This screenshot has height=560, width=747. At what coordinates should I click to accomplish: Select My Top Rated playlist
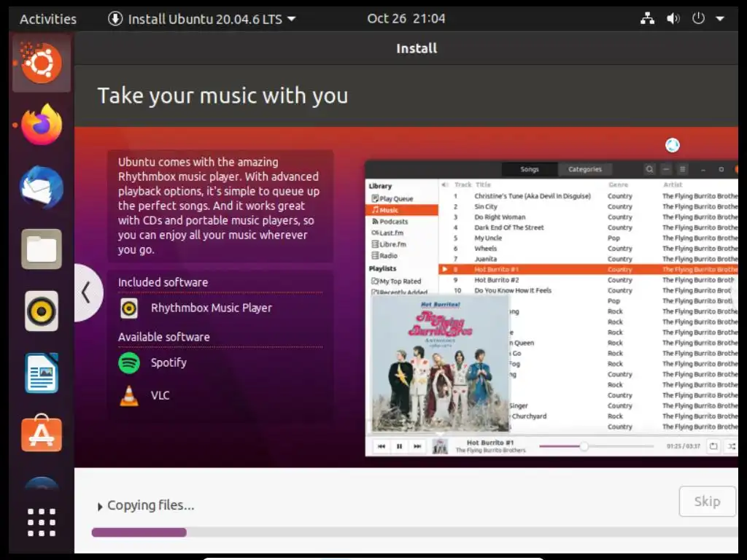(396, 281)
